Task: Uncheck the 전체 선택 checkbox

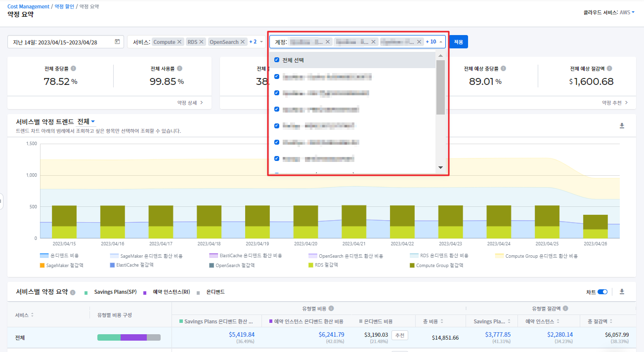Action: coord(277,60)
